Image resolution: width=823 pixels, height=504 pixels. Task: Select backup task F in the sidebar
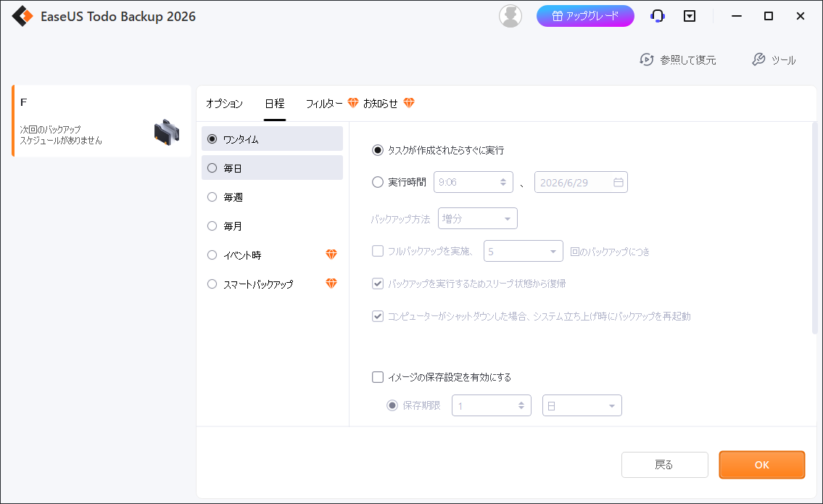click(x=102, y=121)
